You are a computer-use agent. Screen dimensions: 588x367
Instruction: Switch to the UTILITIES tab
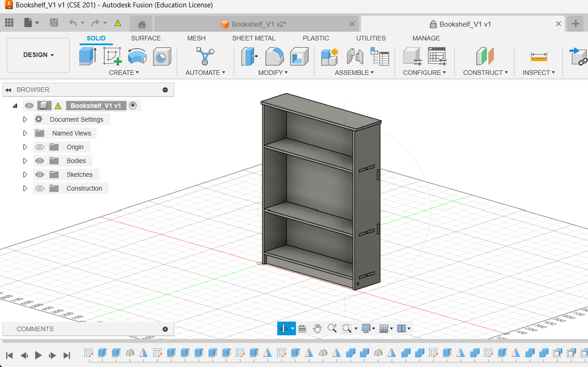371,38
